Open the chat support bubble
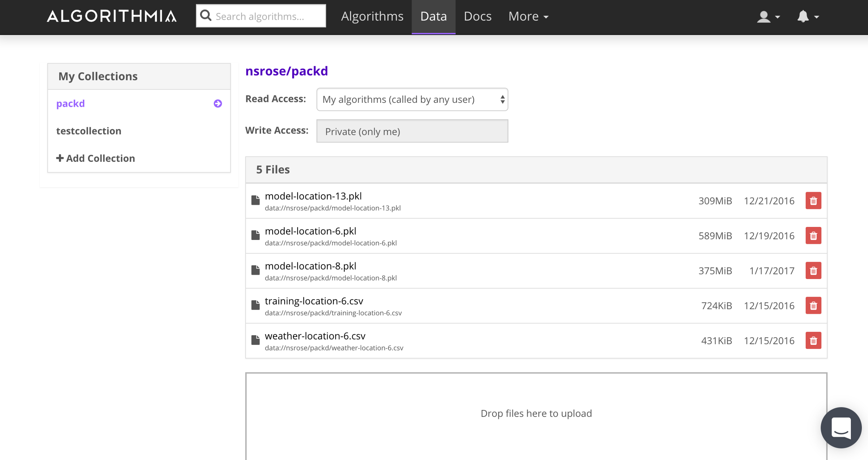 841,428
